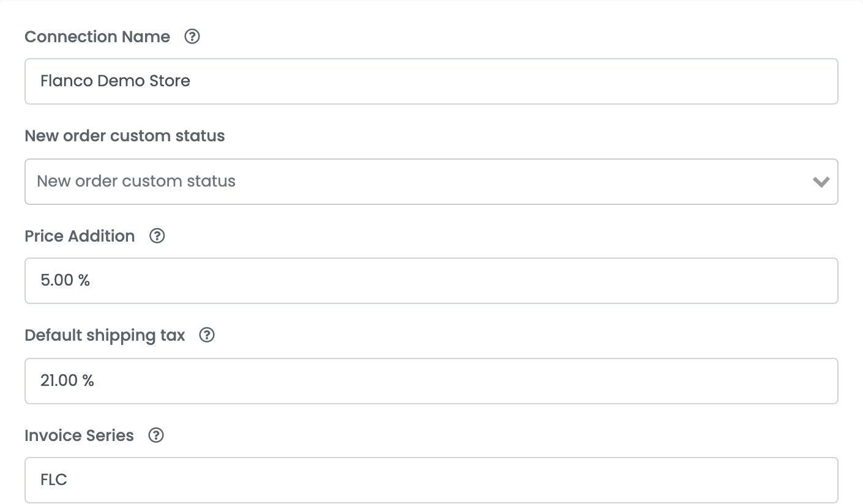The height and width of the screenshot is (504, 863).
Task: Click the Price Addition label text
Action: click(80, 236)
